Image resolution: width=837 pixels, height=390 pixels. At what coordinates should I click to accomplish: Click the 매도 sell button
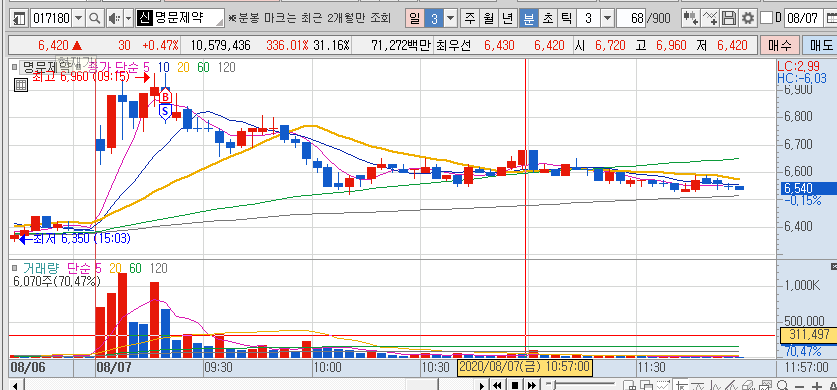pyautogui.click(x=820, y=46)
